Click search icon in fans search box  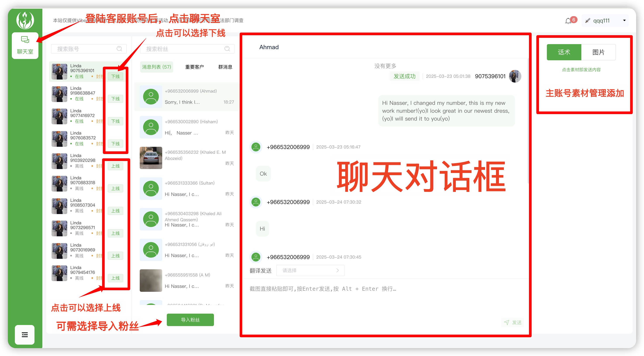click(227, 49)
